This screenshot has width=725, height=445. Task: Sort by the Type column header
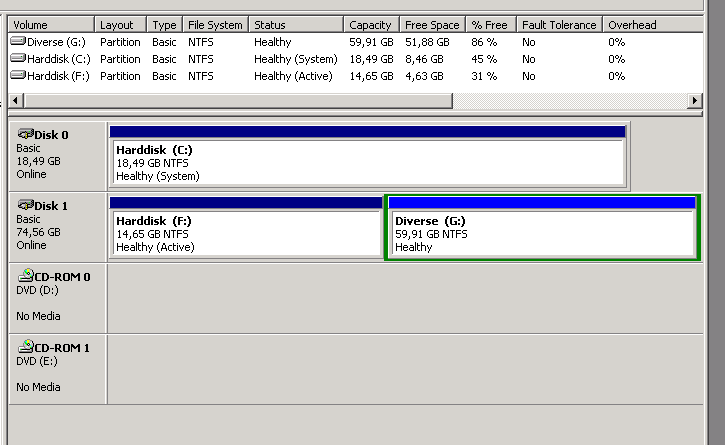(x=165, y=25)
